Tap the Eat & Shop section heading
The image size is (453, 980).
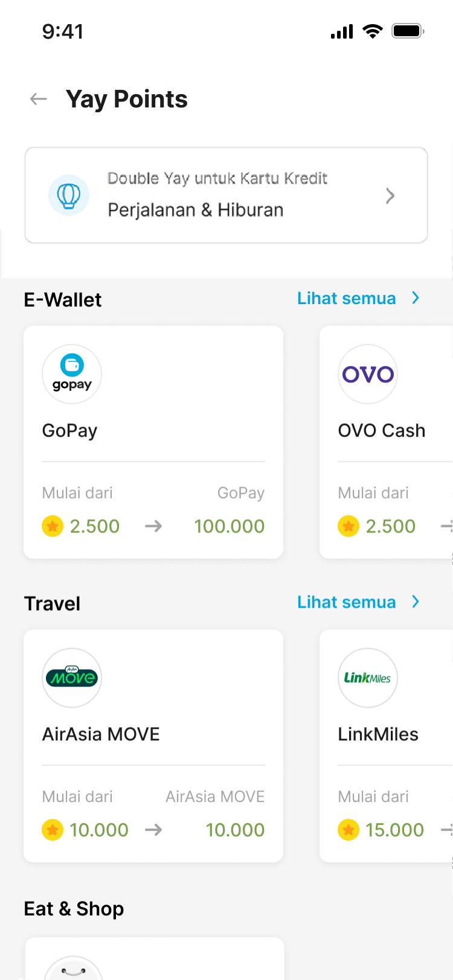point(74,909)
